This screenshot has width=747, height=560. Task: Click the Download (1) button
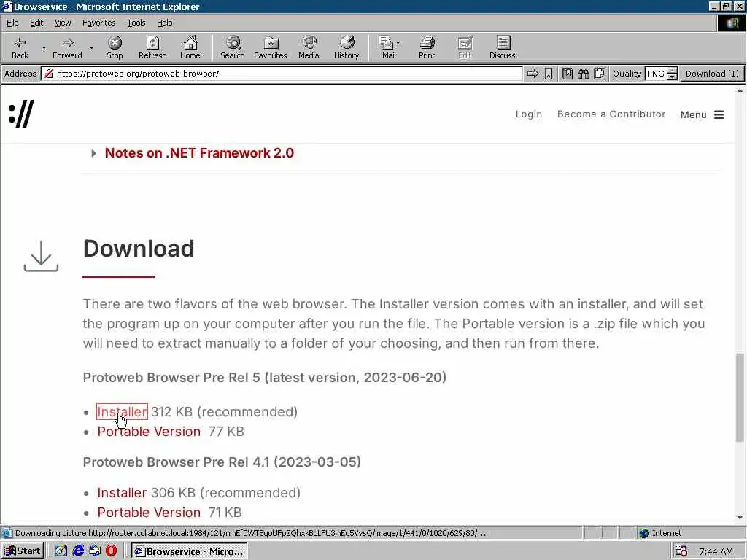click(712, 74)
